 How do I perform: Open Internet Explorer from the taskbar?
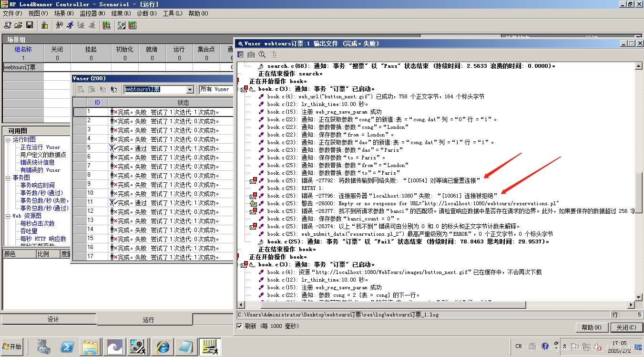point(163,347)
